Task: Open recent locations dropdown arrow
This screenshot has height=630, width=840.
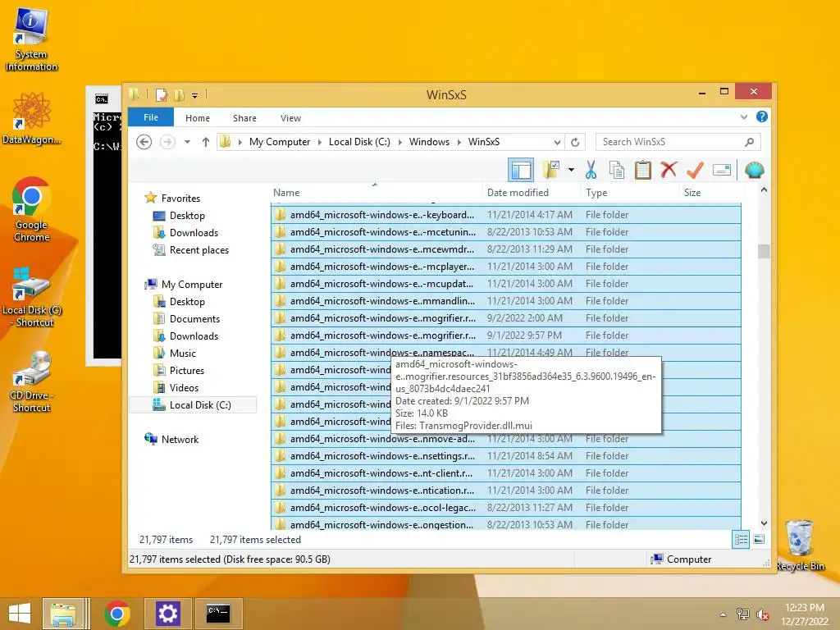Action: [x=187, y=142]
